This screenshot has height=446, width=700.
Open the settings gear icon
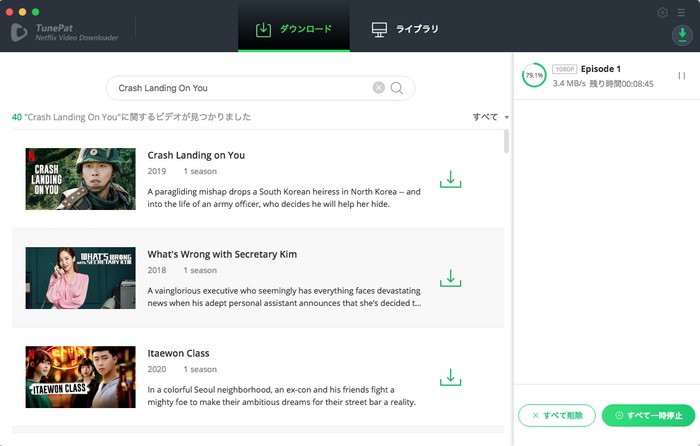[x=662, y=13]
